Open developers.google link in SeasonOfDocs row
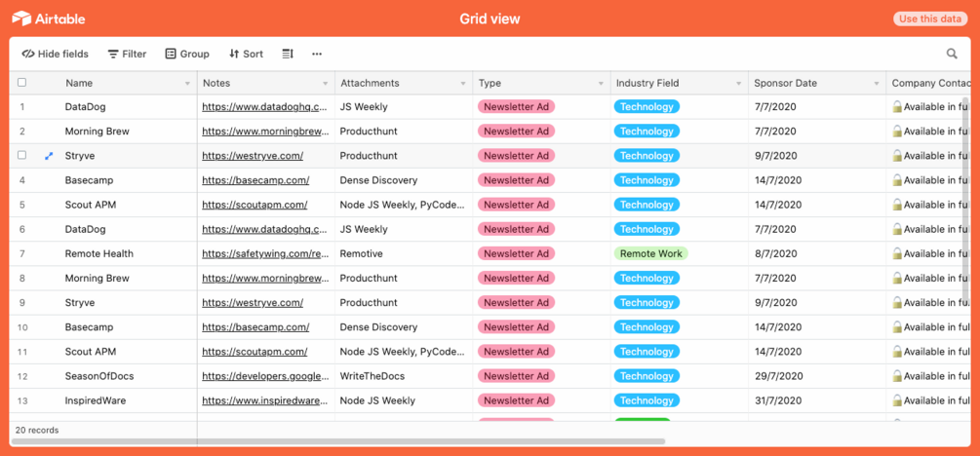 tap(265, 376)
